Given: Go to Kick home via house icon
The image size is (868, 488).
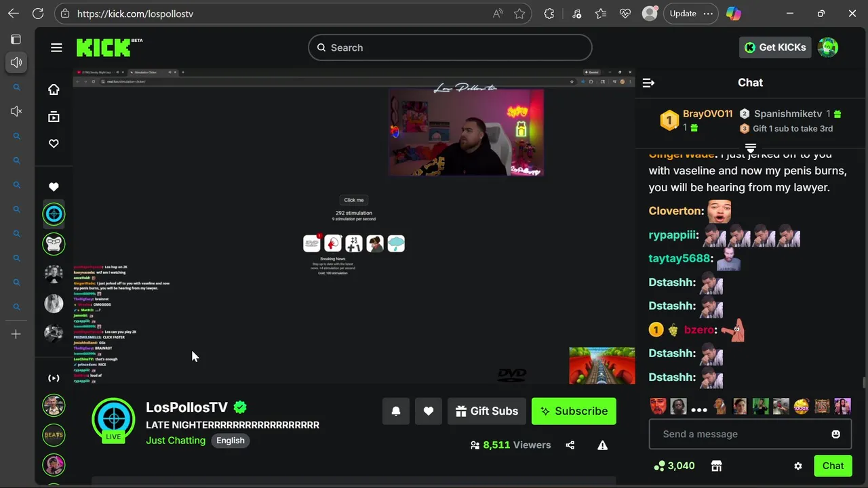Looking at the screenshot, I should [x=54, y=89].
